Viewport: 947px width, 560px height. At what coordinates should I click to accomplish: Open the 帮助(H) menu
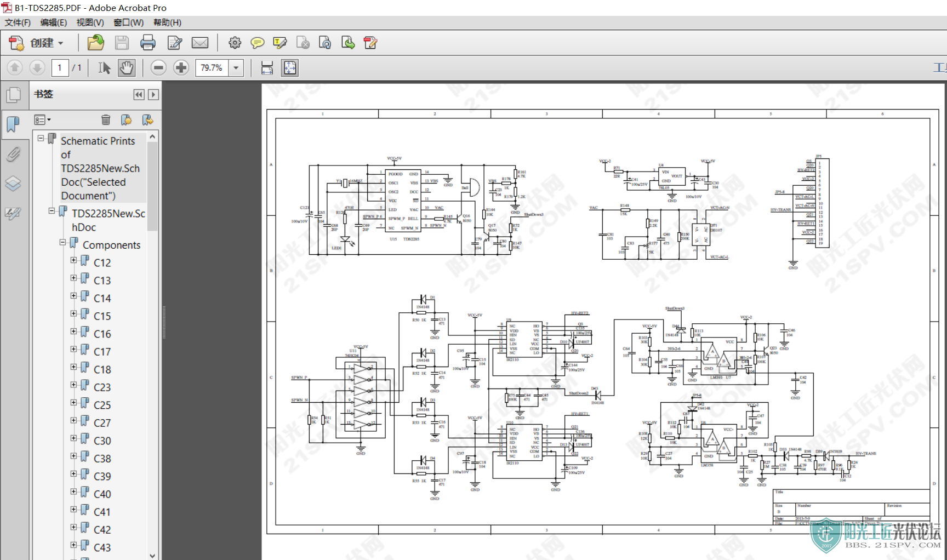(167, 22)
